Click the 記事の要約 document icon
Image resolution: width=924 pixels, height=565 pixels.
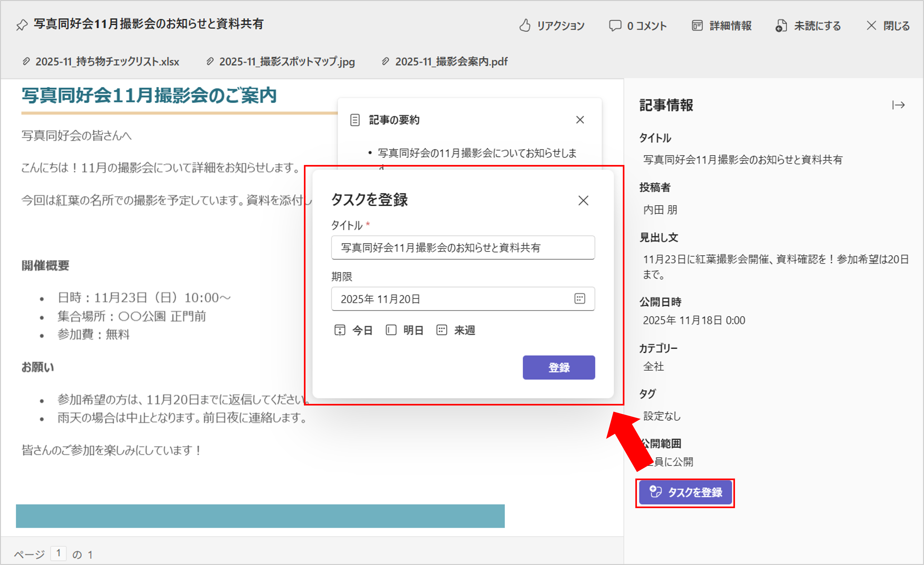(355, 120)
